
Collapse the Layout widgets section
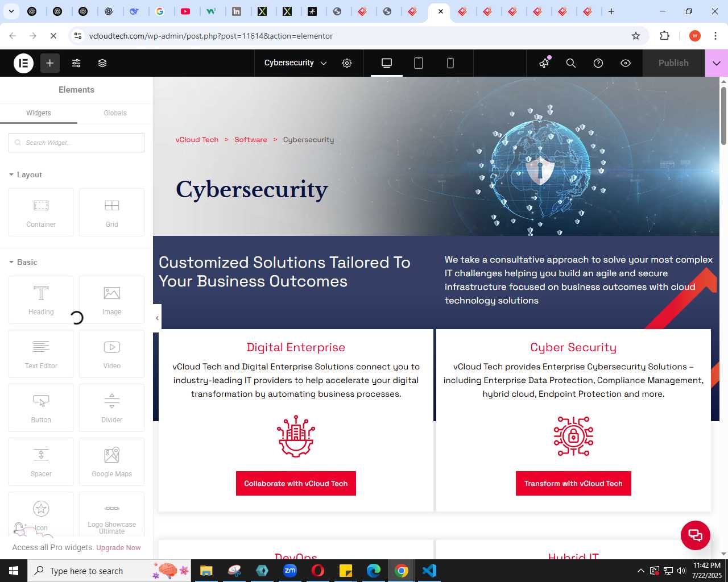tap(26, 174)
